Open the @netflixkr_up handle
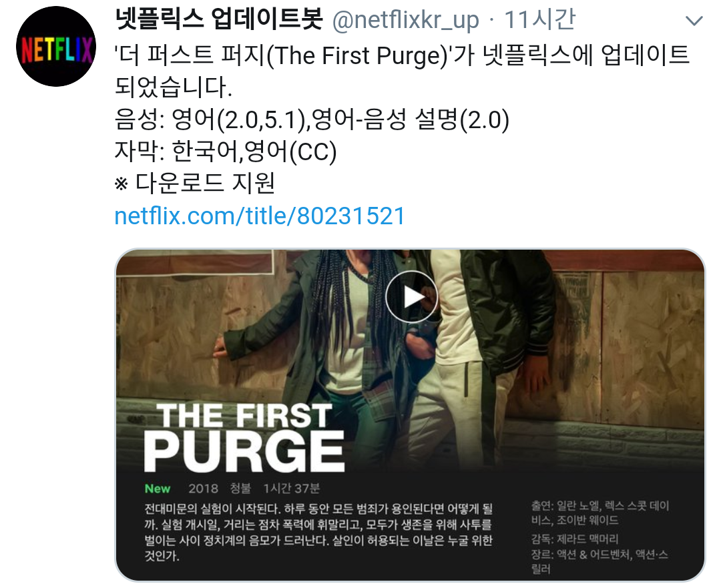Screen dimensions: 717x588 405,21
